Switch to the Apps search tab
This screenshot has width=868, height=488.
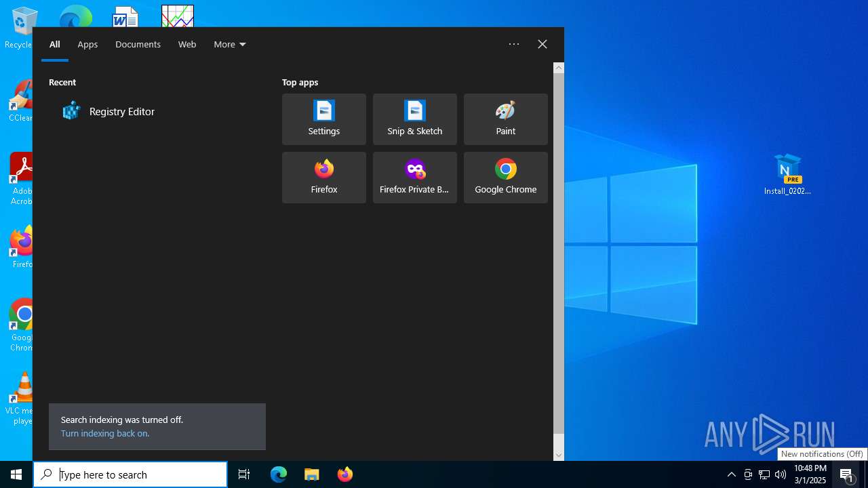[87, 44]
